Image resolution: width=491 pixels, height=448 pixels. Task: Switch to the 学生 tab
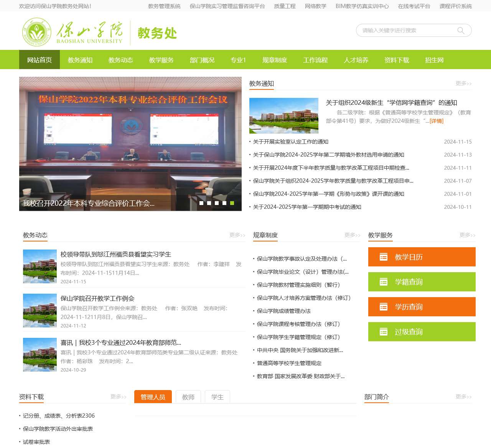217,397
